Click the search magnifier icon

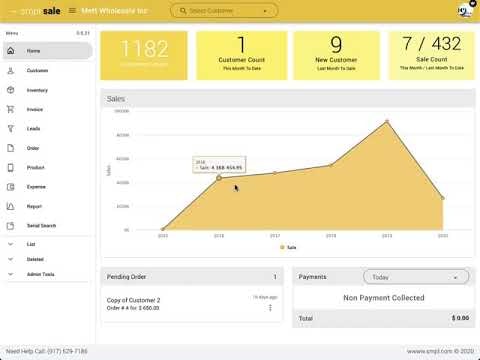pyautogui.click(x=183, y=11)
